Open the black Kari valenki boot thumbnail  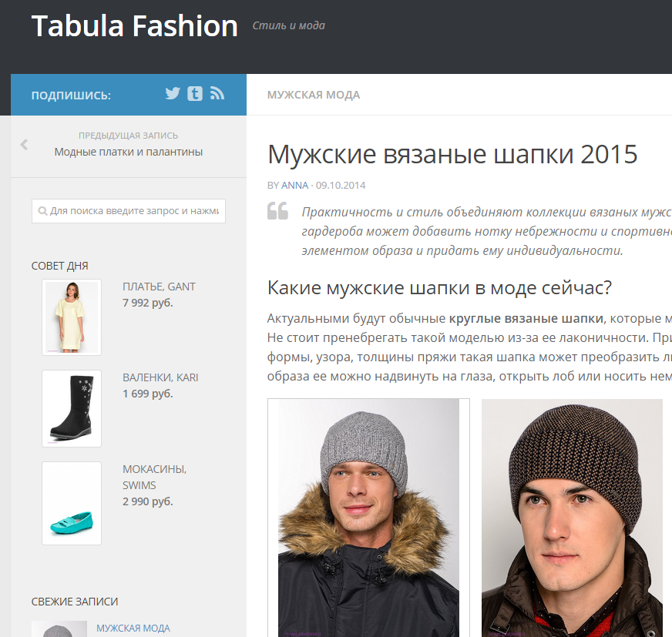coord(72,409)
